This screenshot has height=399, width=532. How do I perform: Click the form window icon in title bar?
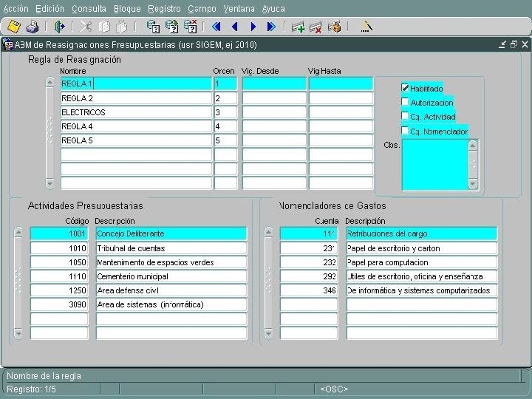pos(8,44)
